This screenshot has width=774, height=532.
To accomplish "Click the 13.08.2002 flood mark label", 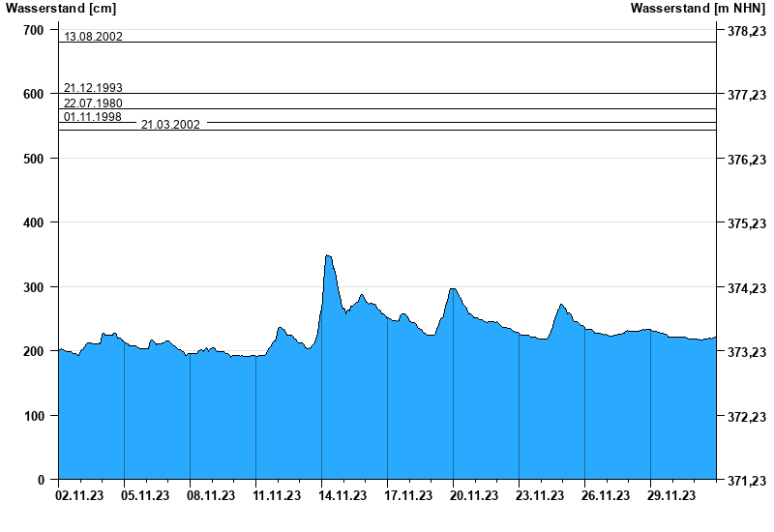I will click(93, 36).
